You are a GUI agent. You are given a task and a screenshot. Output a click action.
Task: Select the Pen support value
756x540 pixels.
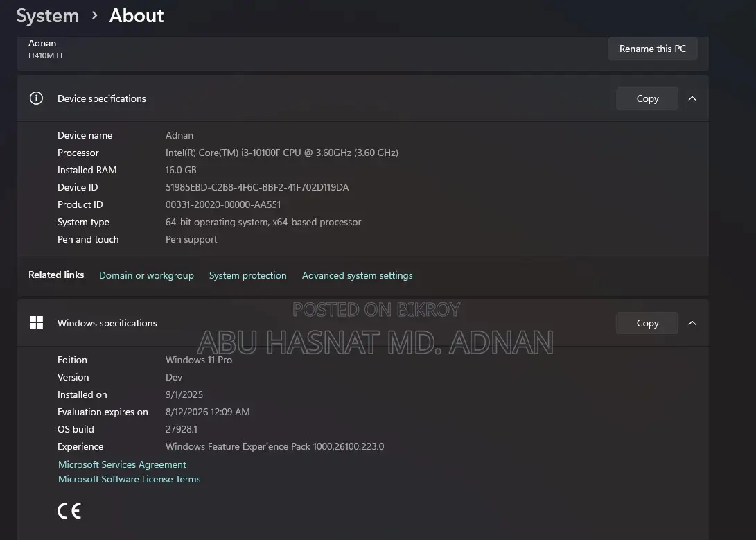click(191, 240)
